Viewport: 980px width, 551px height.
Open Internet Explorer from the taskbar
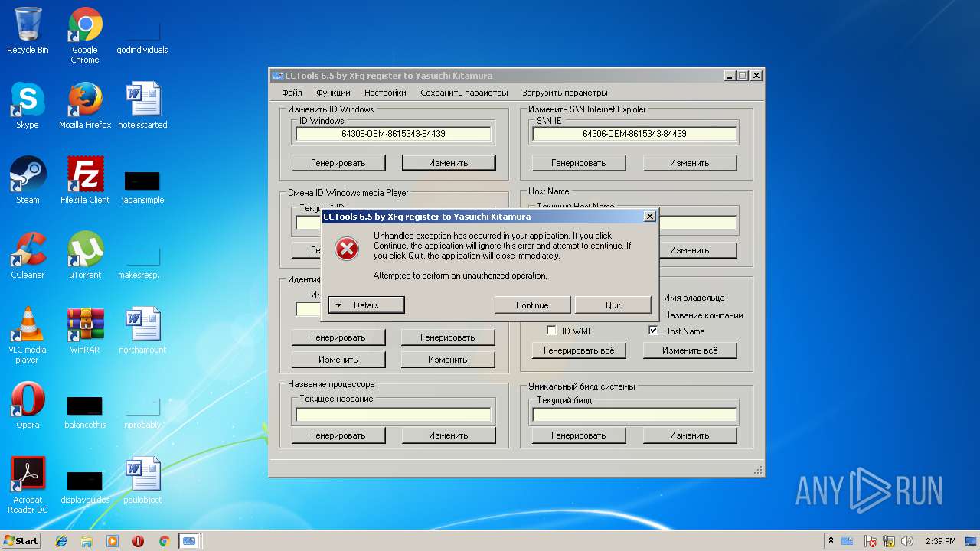point(61,541)
